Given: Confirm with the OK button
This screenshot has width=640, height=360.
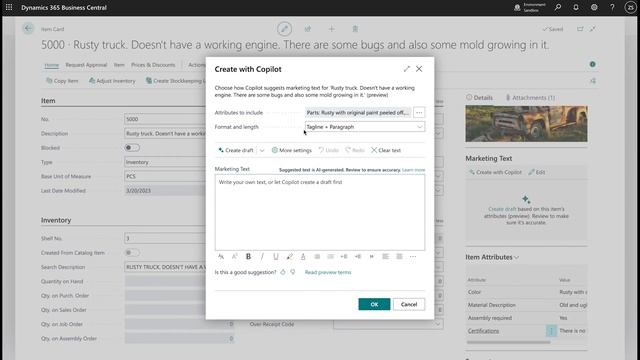Looking at the screenshot, I should (x=374, y=304).
